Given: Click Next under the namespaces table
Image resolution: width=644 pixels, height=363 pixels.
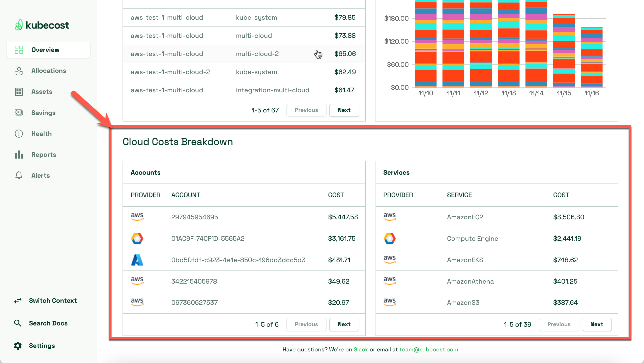Looking at the screenshot, I should (x=344, y=110).
